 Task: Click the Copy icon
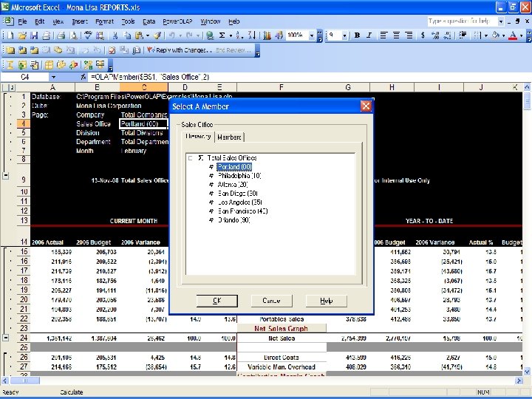point(127,35)
